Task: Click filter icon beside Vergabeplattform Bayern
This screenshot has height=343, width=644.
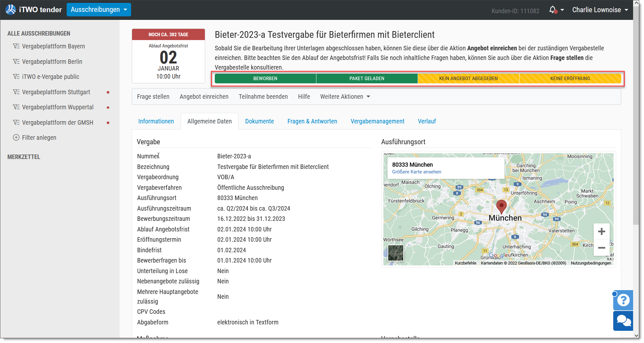Action: pyautogui.click(x=16, y=46)
